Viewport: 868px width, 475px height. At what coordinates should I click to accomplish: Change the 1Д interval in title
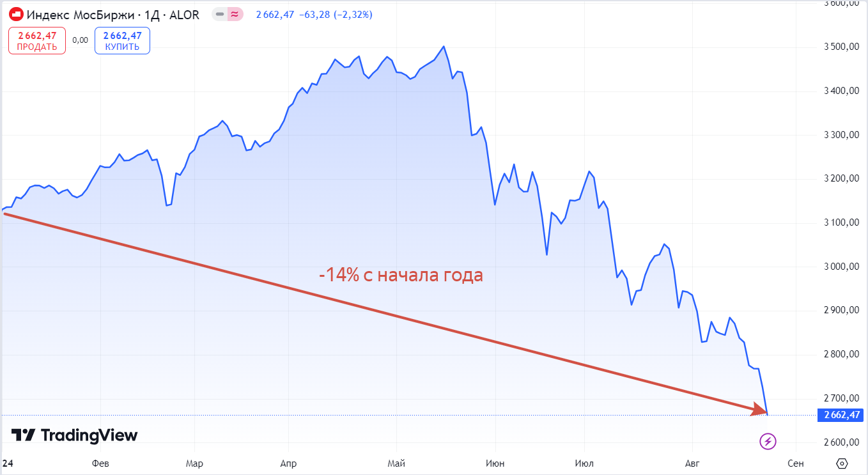153,14
